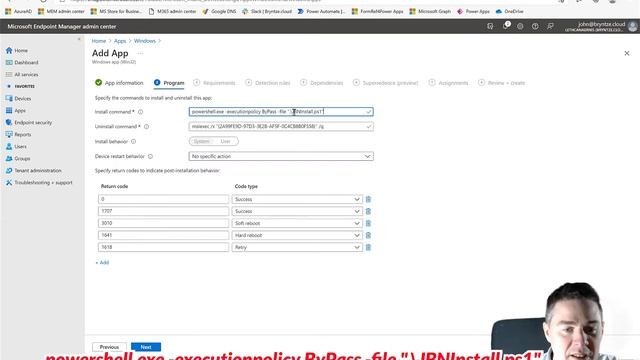Open the Apps breadcrumb link

click(x=120, y=41)
